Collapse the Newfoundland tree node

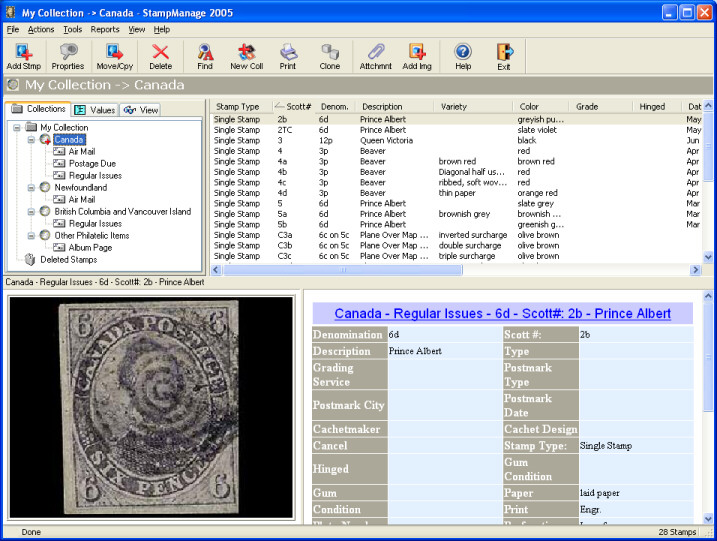[x=31, y=187]
